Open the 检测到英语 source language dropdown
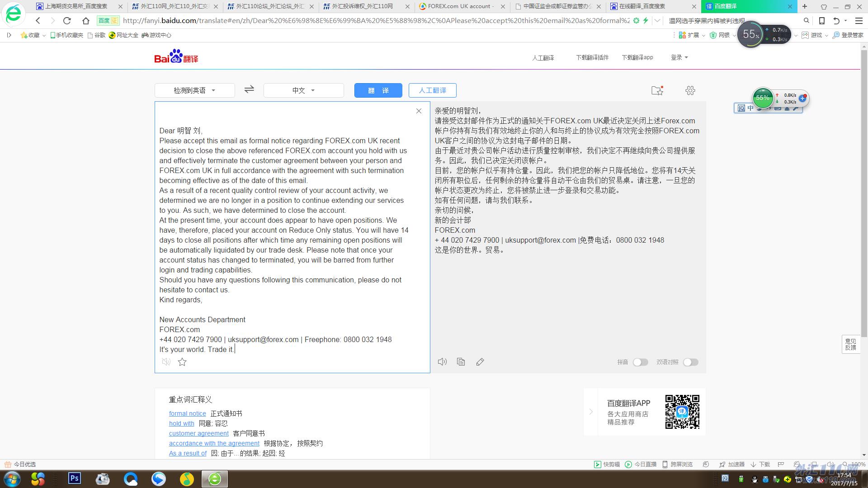The height and width of the screenshot is (488, 868). [195, 90]
